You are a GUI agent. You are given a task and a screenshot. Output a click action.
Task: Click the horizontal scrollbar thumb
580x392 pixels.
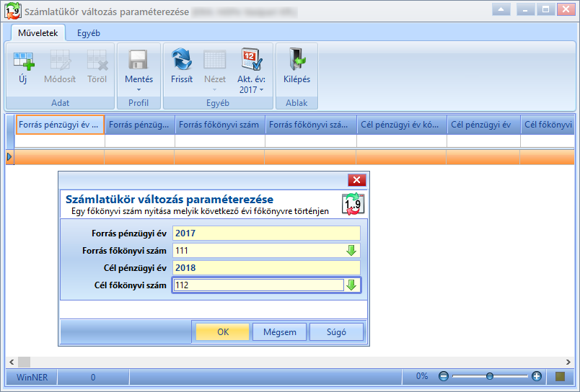[x=25, y=362]
